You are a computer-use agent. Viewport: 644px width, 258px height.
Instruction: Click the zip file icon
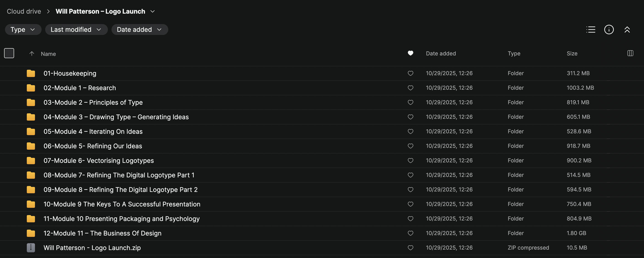tap(31, 248)
